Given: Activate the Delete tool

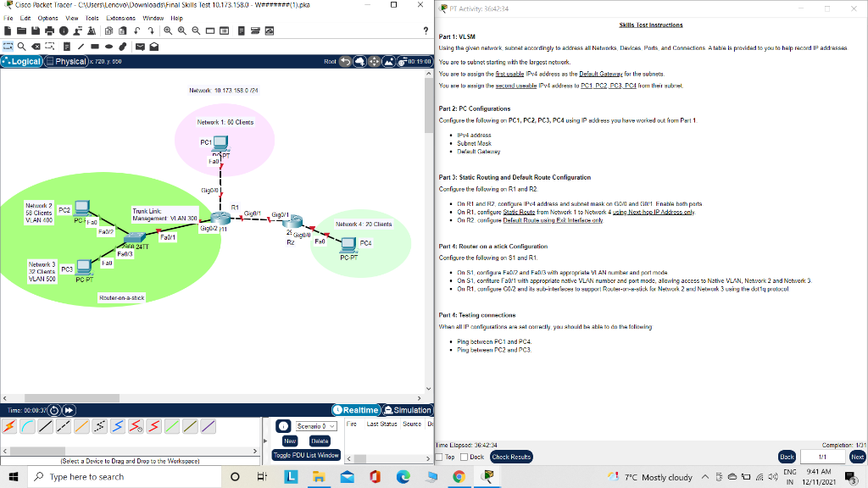Looking at the screenshot, I should [x=36, y=47].
